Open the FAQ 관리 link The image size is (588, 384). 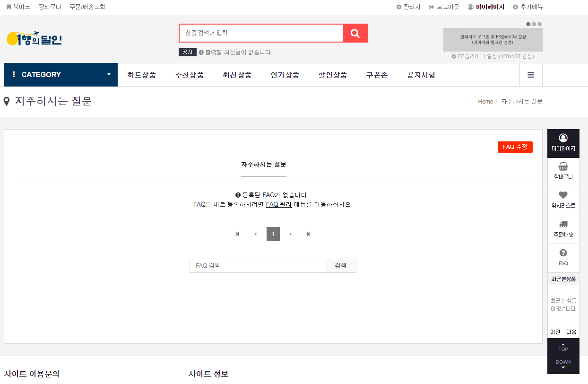pyautogui.click(x=278, y=205)
